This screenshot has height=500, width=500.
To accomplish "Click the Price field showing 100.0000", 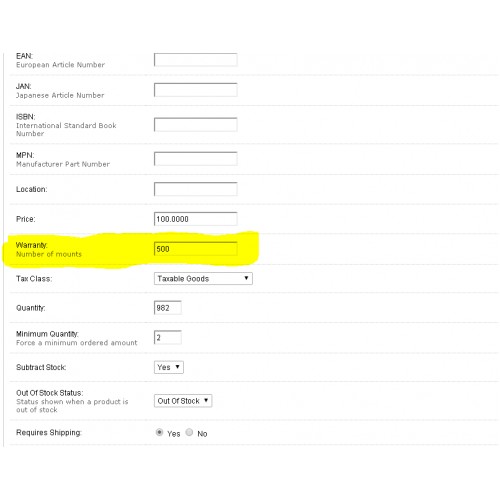I will (196, 219).
